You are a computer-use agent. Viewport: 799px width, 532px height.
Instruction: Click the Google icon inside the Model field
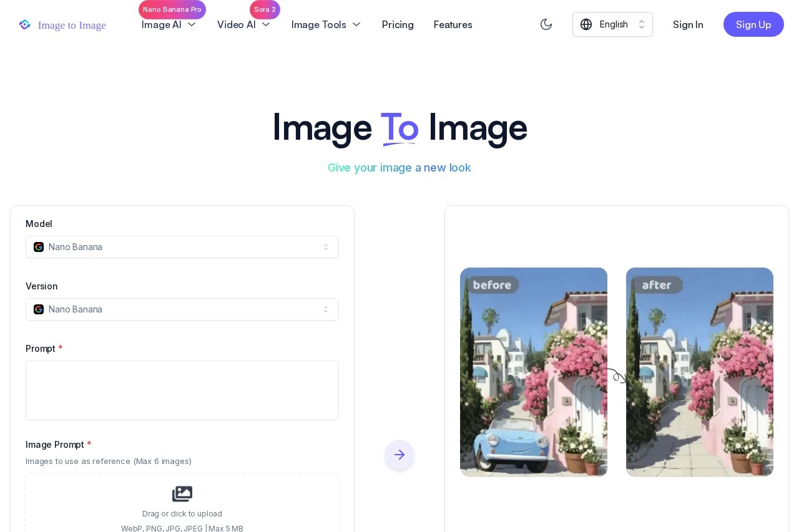click(x=39, y=247)
